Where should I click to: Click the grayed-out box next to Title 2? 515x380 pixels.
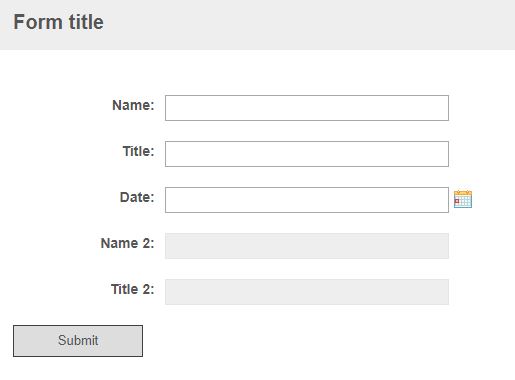click(x=307, y=292)
